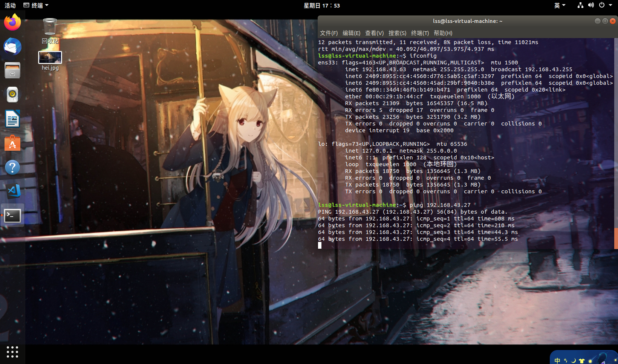This screenshot has height=364, width=618.
Task: Click 'ether 00:0c:29:1b:44:cf' text
Action: point(384,96)
